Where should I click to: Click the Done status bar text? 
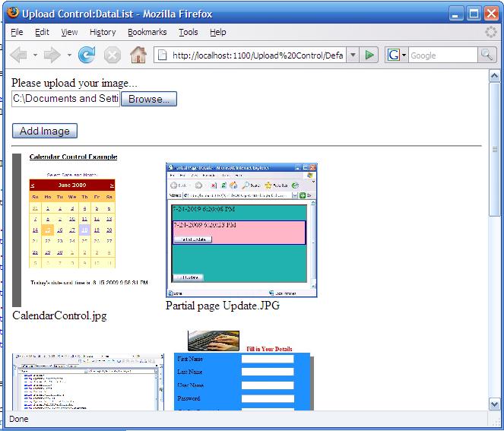pos(19,419)
